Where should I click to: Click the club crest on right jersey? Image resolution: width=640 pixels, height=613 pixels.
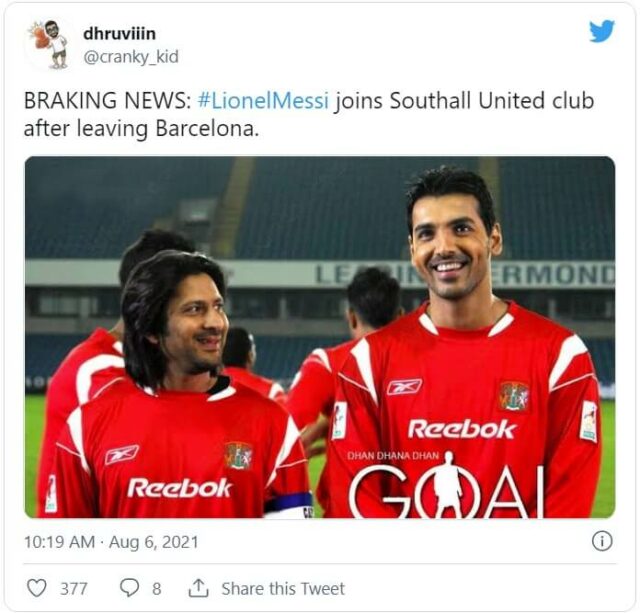(x=514, y=396)
